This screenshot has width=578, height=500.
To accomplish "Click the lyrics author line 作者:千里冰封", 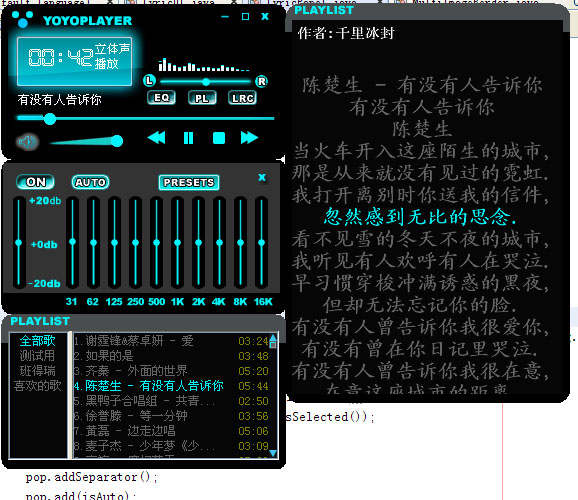I will coord(346,33).
